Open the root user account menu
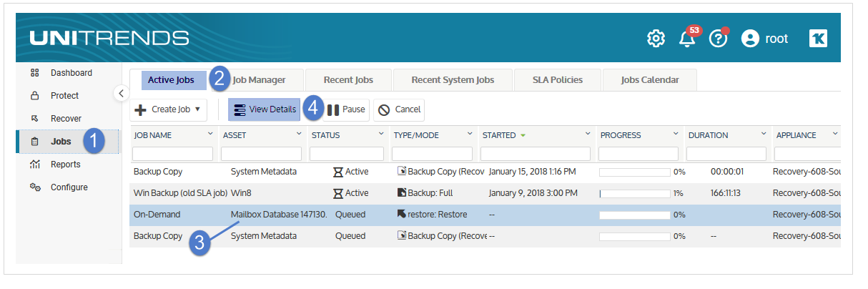Viewport: 868px width, 289px height. click(x=764, y=39)
